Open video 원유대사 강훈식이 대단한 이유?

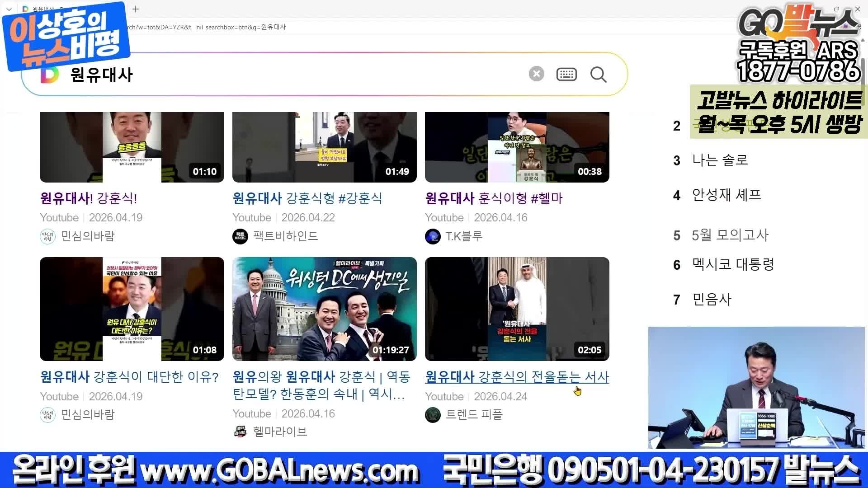(x=129, y=376)
